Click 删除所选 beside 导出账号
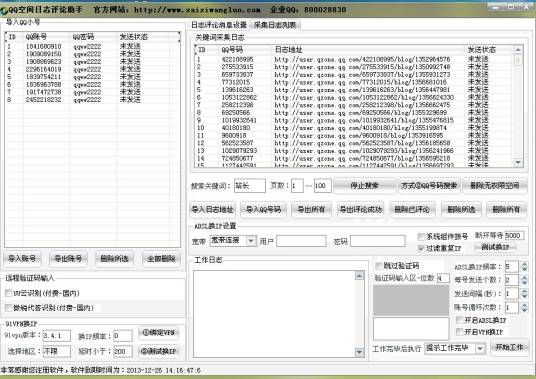The width and height of the screenshot is (536, 379). click(114, 258)
